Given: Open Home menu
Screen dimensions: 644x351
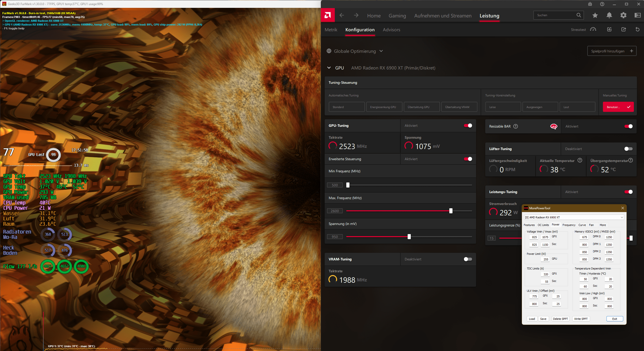Looking at the screenshot, I should [x=374, y=16].
